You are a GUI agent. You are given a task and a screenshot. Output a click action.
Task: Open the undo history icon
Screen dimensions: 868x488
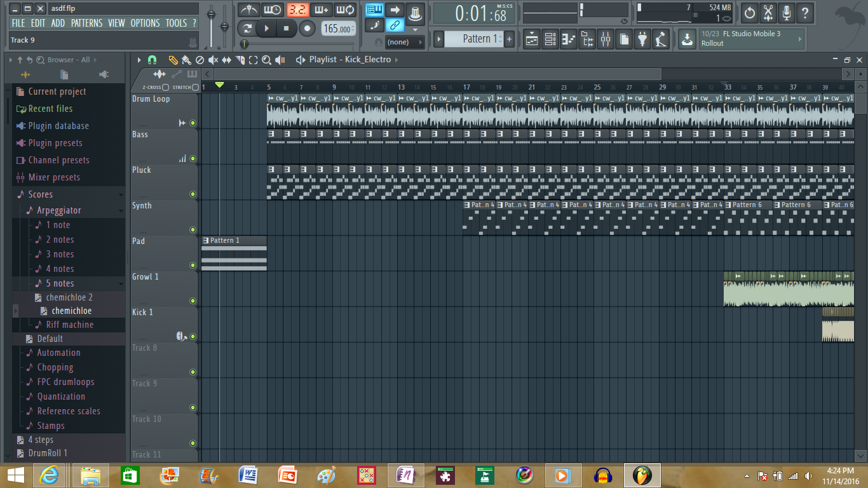(750, 12)
